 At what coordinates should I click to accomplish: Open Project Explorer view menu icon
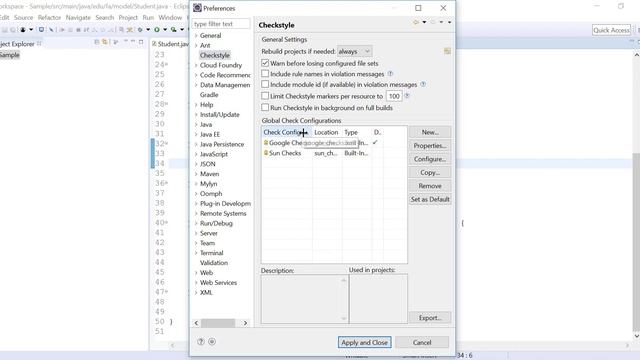[125, 42]
